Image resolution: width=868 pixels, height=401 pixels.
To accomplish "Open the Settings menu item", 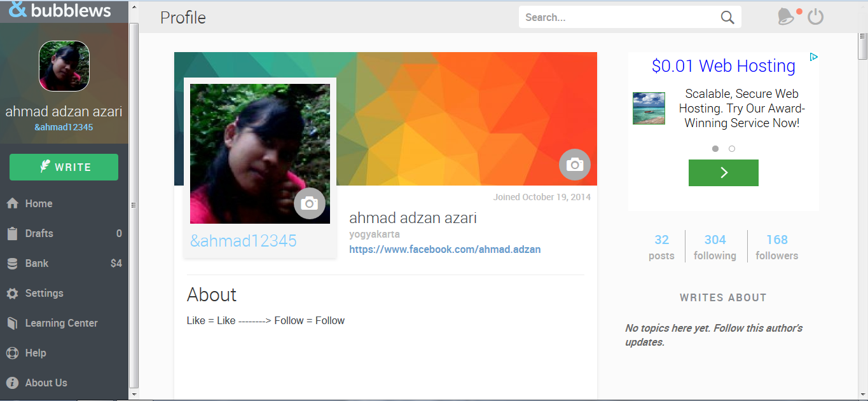I will (x=64, y=293).
